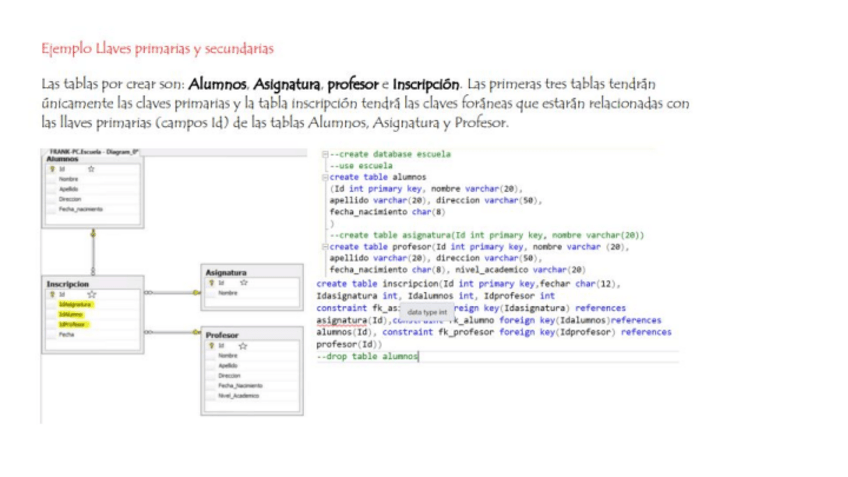Screen dimensions: 848x477
Task: Click the 'profesor(Id))' code line
Action: click(349, 344)
